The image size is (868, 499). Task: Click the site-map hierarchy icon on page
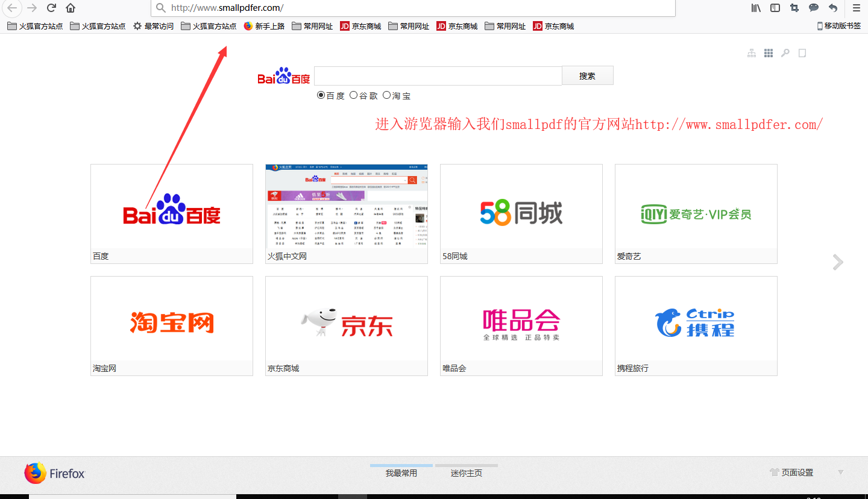click(x=752, y=53)
